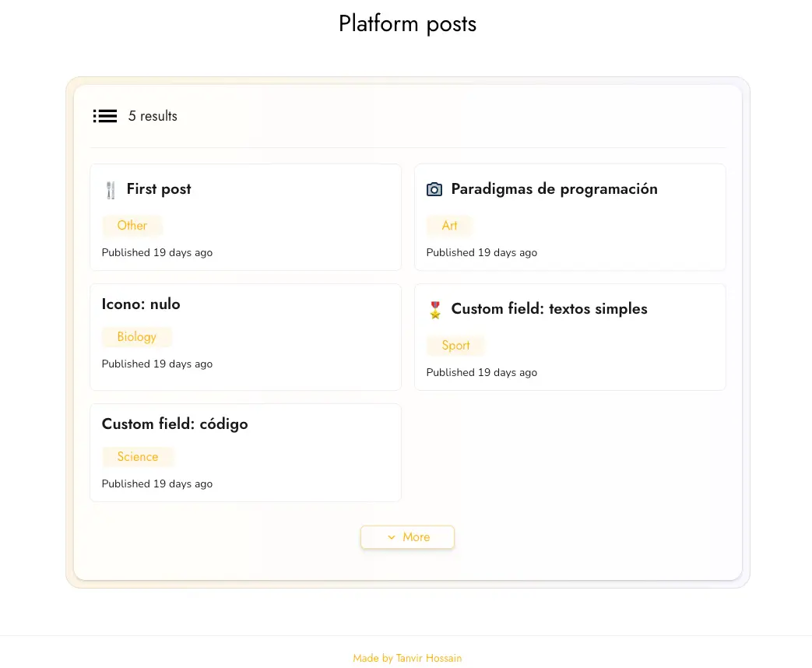This screenshot has width=812, height=668.
Task: Open the Custom field: código post
Action: (x=174, y=424)
